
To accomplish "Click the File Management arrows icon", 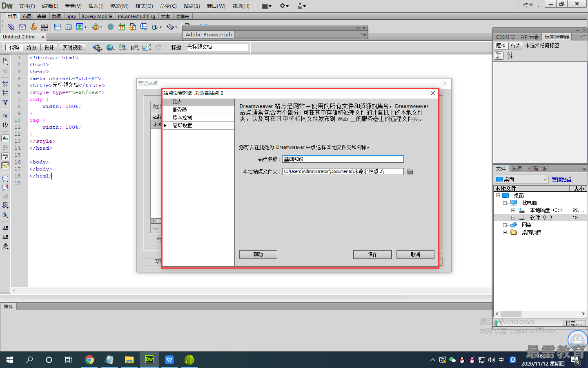I will tap(122, 47).
